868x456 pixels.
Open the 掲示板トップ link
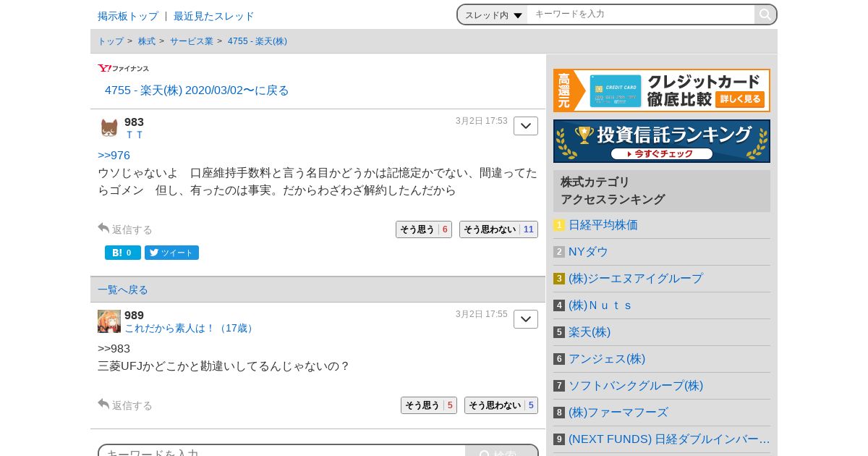[128, 16]
